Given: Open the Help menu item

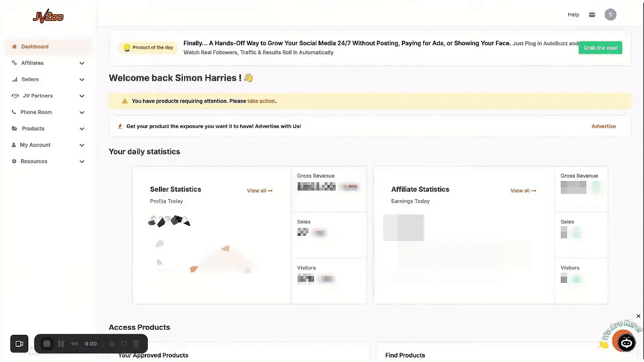Looking at the screenshot, I should [x=573, y=15].
